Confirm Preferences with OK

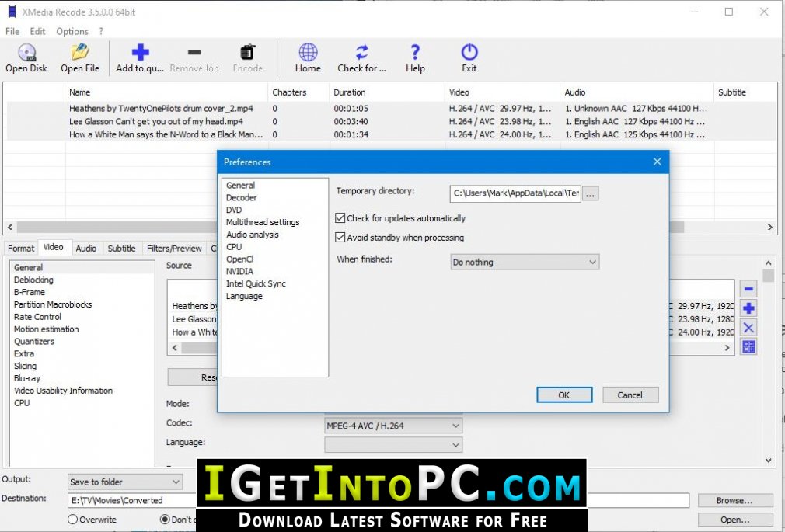564,395
